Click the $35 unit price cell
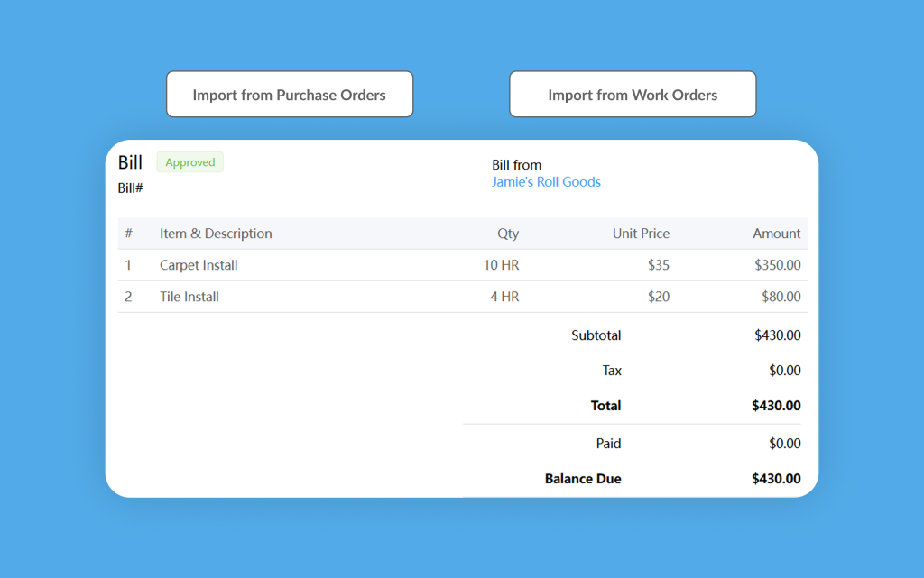This screenshot has width=924, height=578. tap(658, 265)
